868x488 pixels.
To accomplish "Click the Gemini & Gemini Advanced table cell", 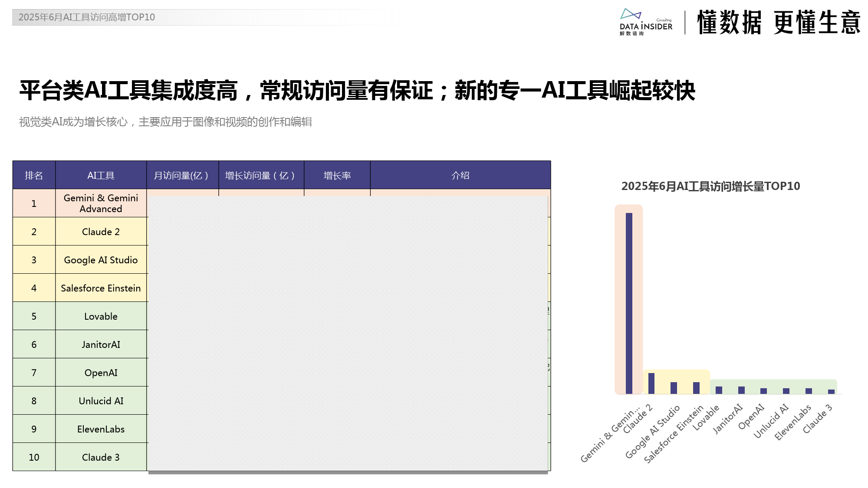I will pos(101,203).
